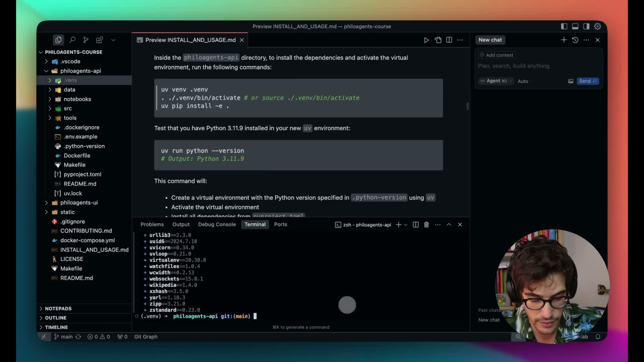Viewport: 644px width, 362px height.
Task: Open the settings gear in title bar
Action: coord(597,26)
